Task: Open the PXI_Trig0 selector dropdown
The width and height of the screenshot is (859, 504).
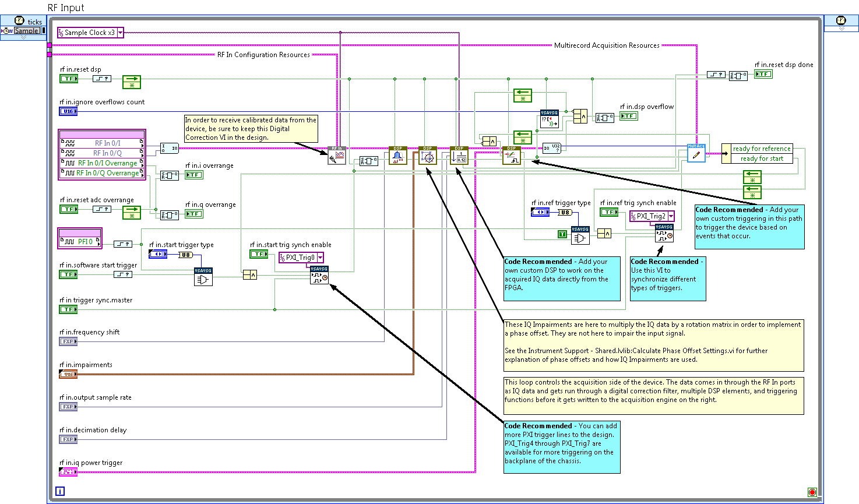Action: (320, 258)
